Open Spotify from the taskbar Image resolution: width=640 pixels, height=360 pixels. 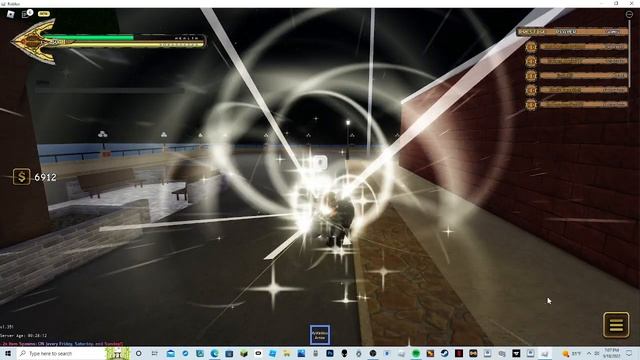(416, 353)
